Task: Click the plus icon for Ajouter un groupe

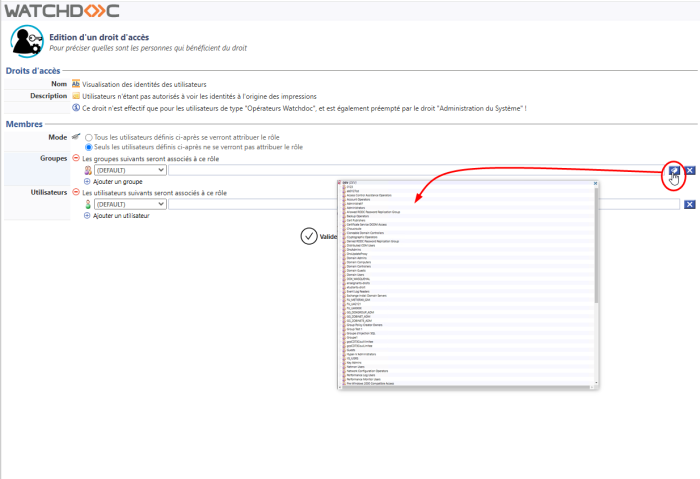Action: 87,182
